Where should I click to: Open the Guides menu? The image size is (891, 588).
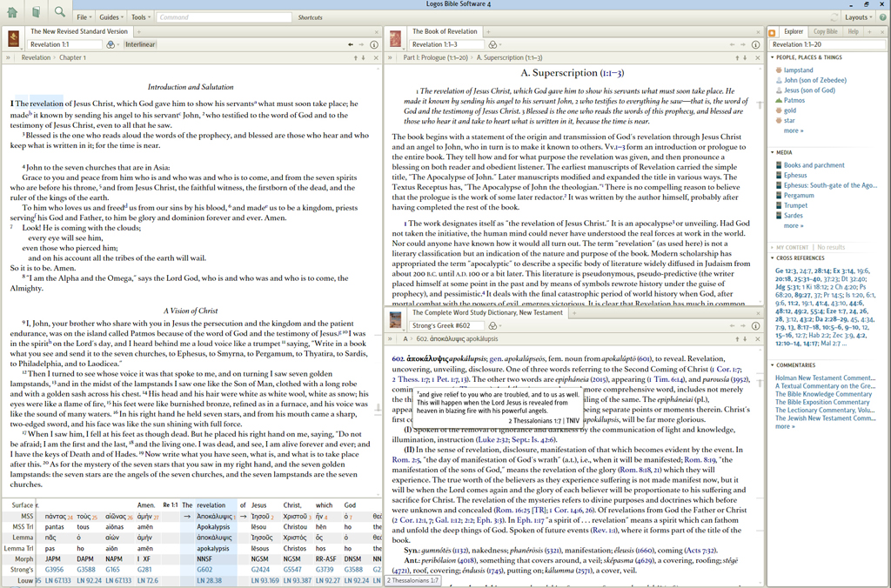111,17
